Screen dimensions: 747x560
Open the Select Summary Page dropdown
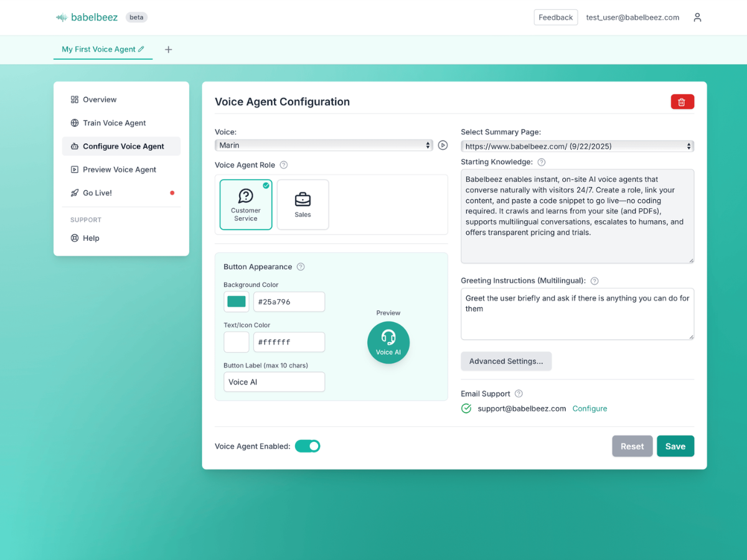pyautogui.click(x=576, y=146)
